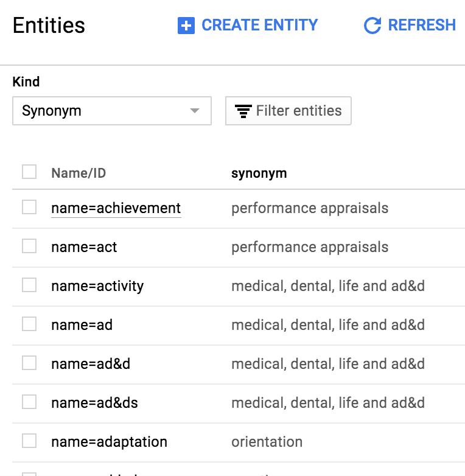This screenshot has width=465, height=476.
Task: Click the synonym column header
Action: click(259, 173)
